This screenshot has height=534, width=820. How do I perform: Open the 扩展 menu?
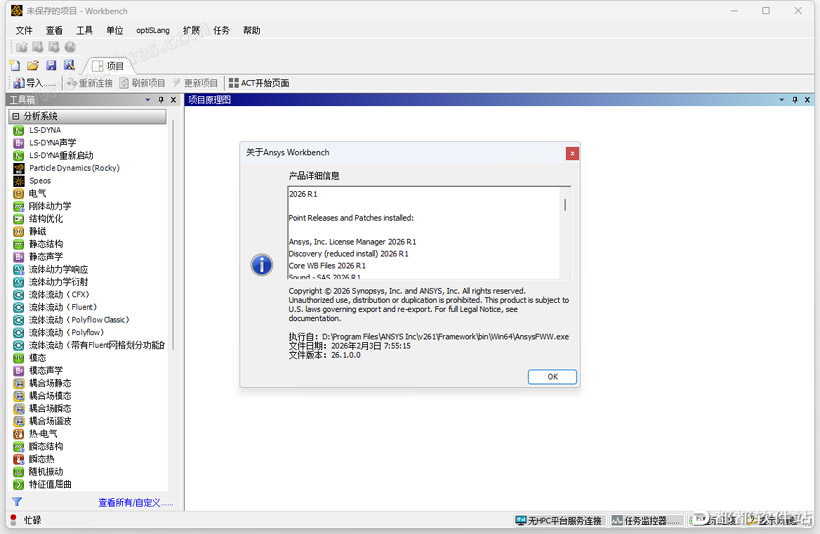click(x=191, y=30)
